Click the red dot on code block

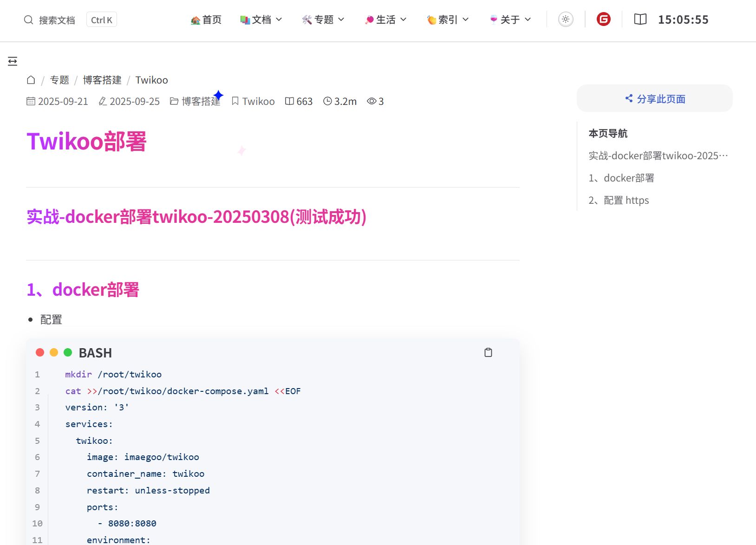coord(40,353)
